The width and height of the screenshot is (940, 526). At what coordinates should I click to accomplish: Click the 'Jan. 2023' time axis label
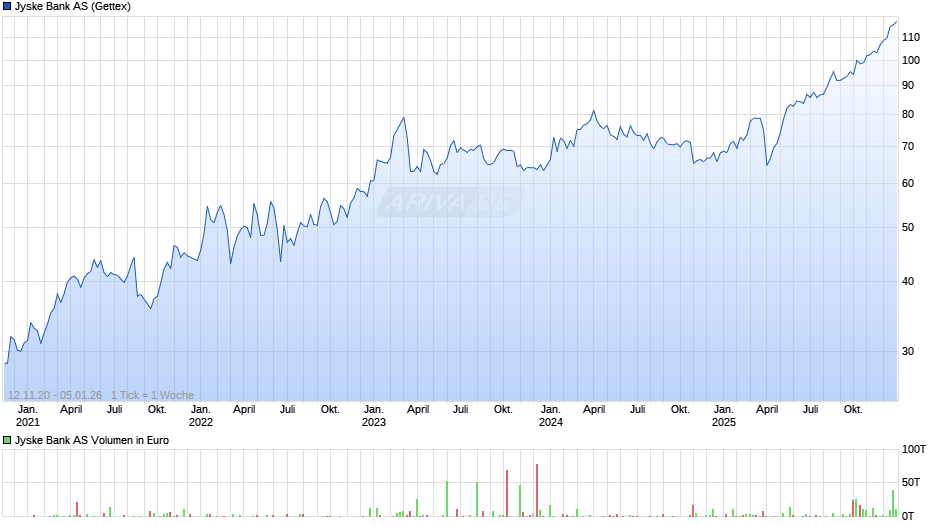click(x=374, y=416)
